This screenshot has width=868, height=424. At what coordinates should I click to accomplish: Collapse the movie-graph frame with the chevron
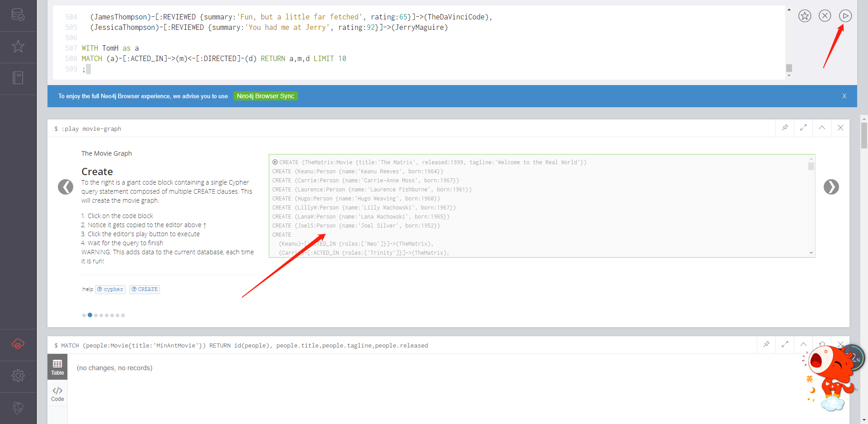[822, 128]
